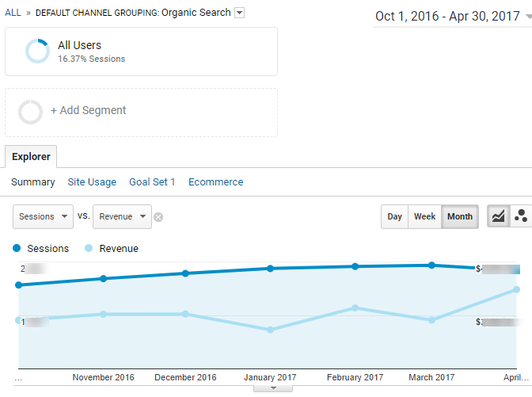The width and height of the screenshot is (532, 397).
Task: Open the Explorer tab
Action: pos(31,156)
